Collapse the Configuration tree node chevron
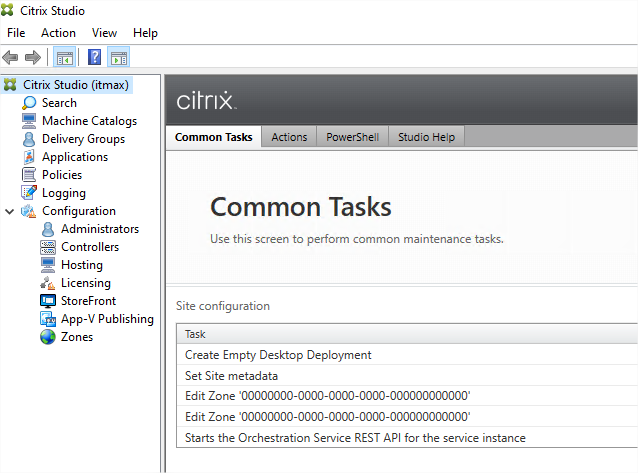This screenshot has height=473, width=638. pos(10,211)
